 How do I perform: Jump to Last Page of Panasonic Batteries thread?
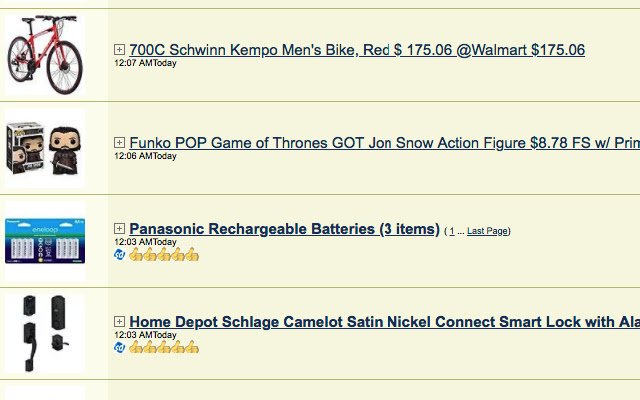(487, 231)
